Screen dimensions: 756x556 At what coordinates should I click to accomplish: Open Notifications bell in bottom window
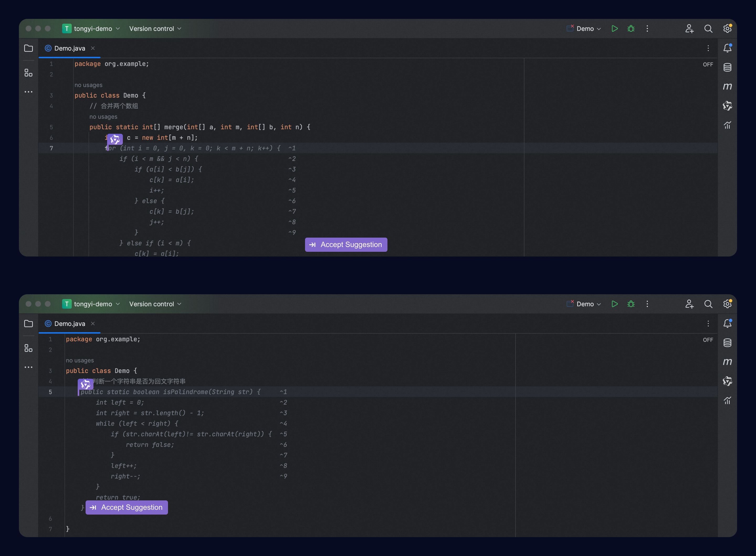[x=727, y=323]
